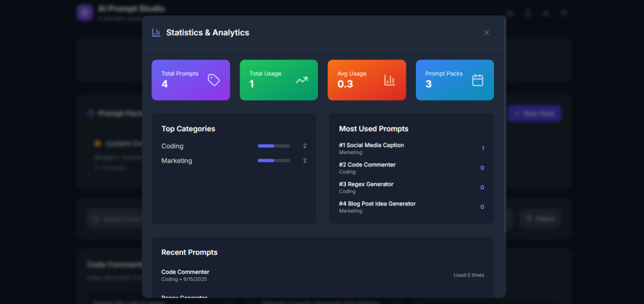Click the Prompt Packs blue card
The height and width of the screenshot is (304, 644).
pos(455,80)
